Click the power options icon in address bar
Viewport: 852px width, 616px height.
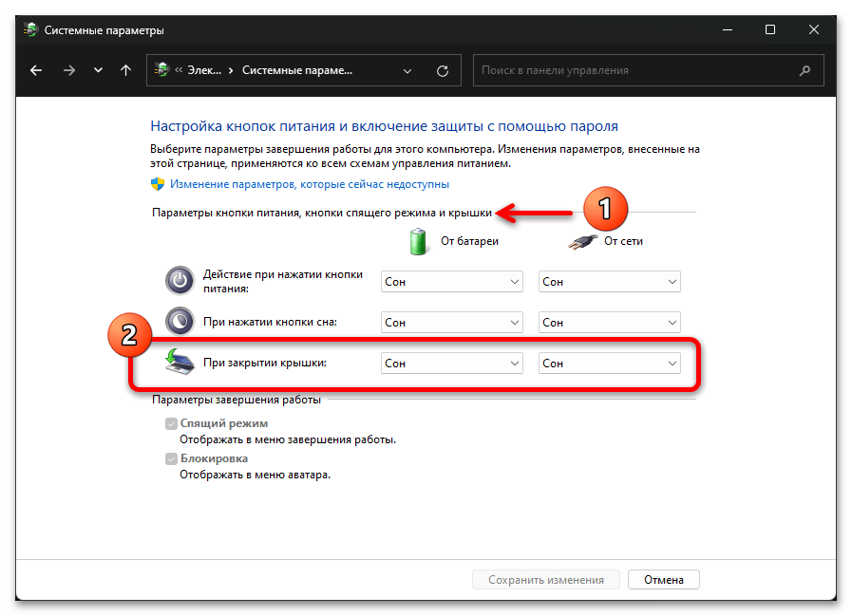tap(161, 69)
